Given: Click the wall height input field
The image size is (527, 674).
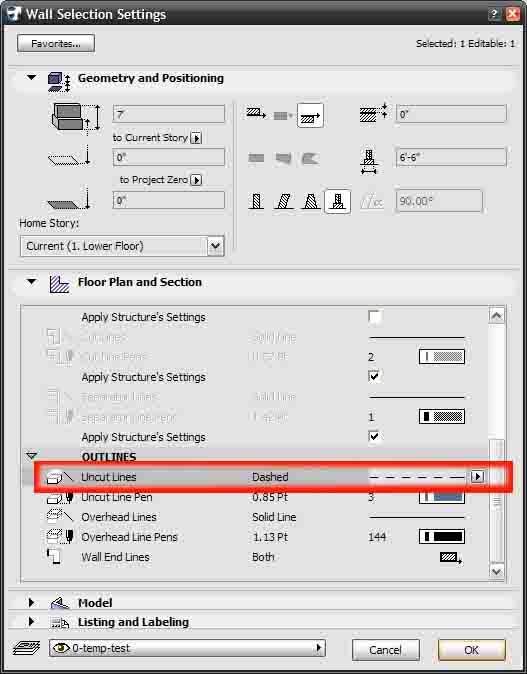Looking at the screenshot, I should 169,114.
